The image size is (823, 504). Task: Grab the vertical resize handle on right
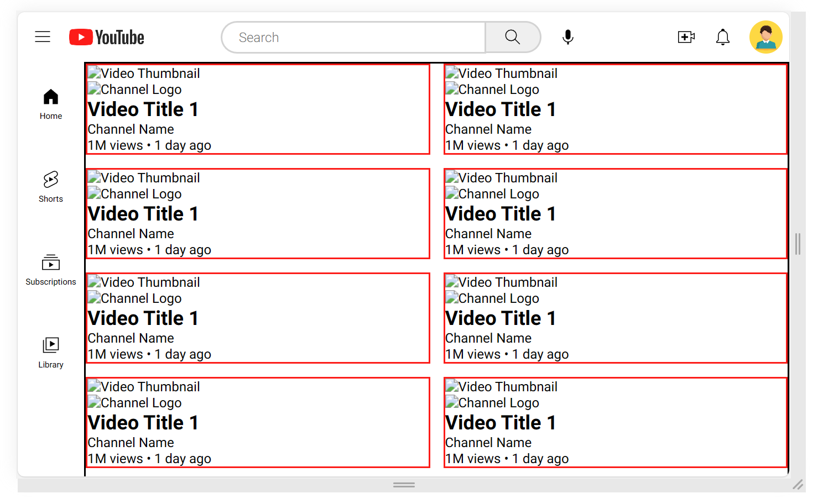(798, 244)
